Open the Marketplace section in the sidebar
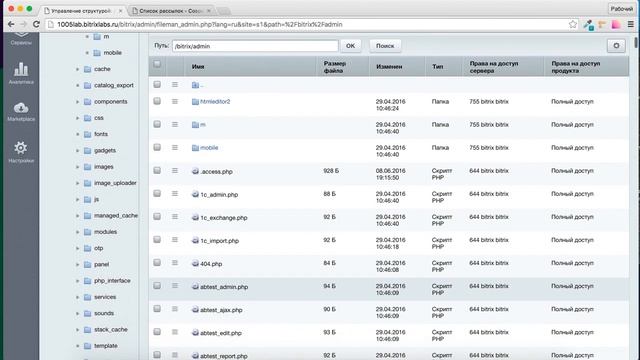640x360 pixels. click(21, 112)
